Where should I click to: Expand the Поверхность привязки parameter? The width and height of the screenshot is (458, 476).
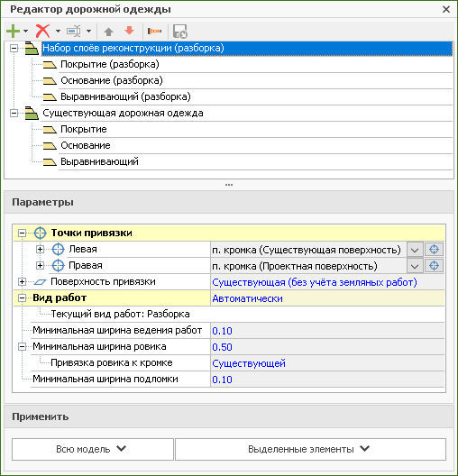coord(22,282)
